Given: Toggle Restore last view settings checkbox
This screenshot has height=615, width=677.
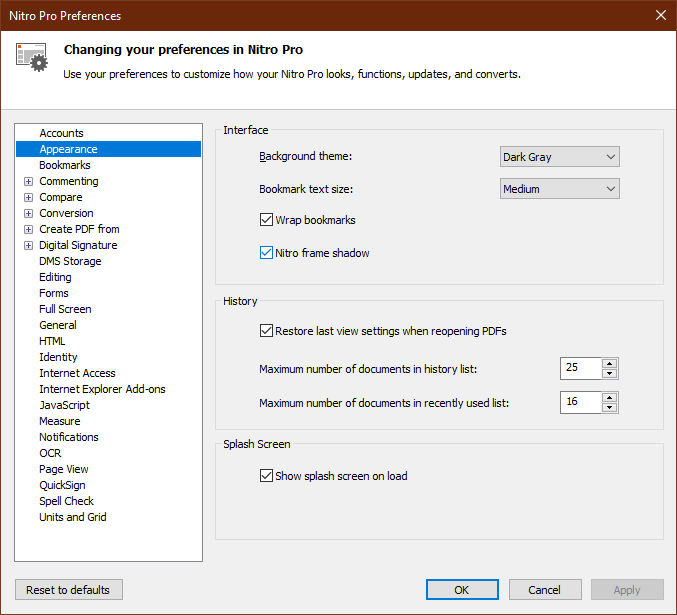Looking at the screenshot, I should [x=266, y=331].
